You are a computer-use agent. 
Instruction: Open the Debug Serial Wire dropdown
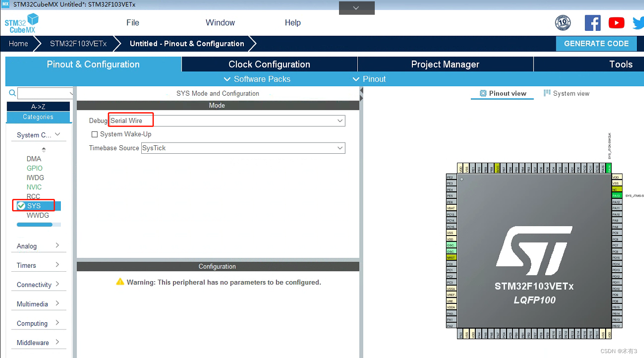click(x=228, y=121)
